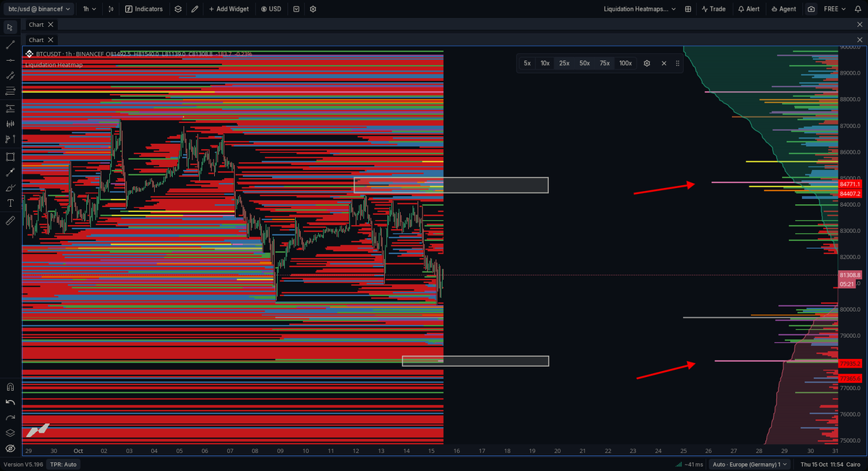The image size is (868, 471).
Task: Click the pencil draw icon in toolbar
Action: 195,9
